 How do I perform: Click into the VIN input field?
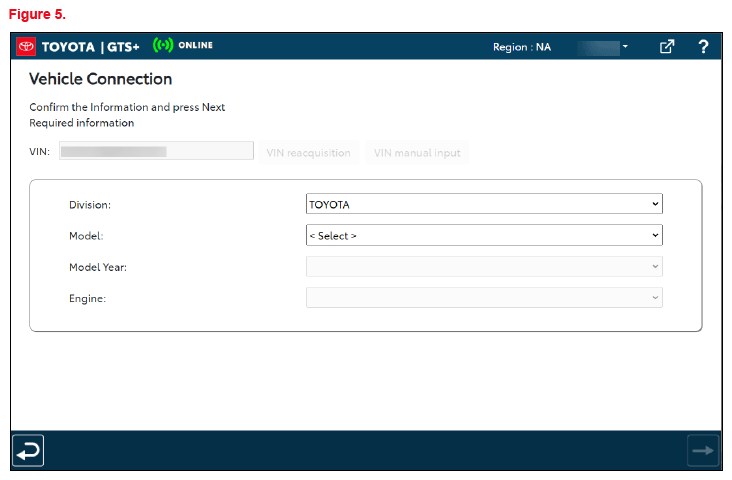click(x=156, y=151)
